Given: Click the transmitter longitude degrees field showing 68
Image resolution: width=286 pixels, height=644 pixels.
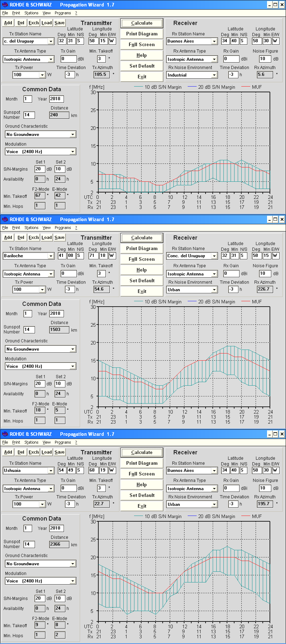Looking at the screenshot, I should (x=93, y=470).
